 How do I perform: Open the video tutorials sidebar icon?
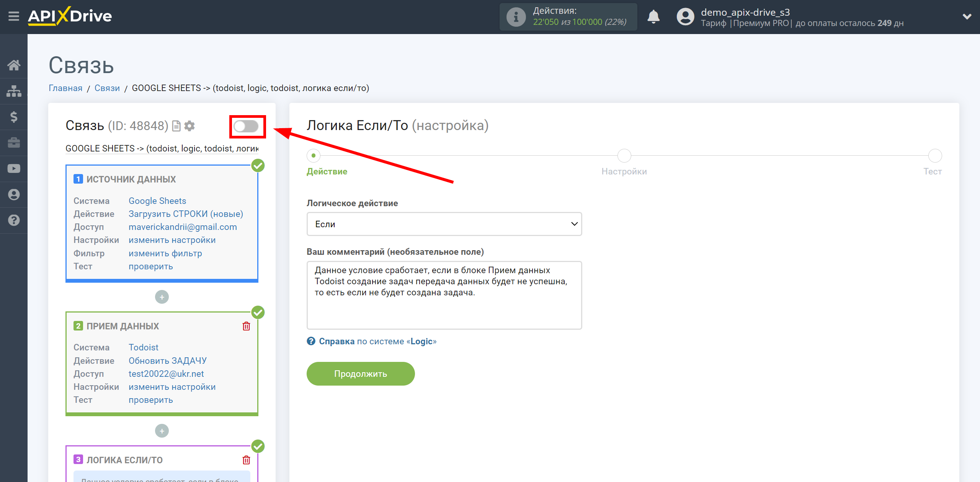tap(14, 169)
